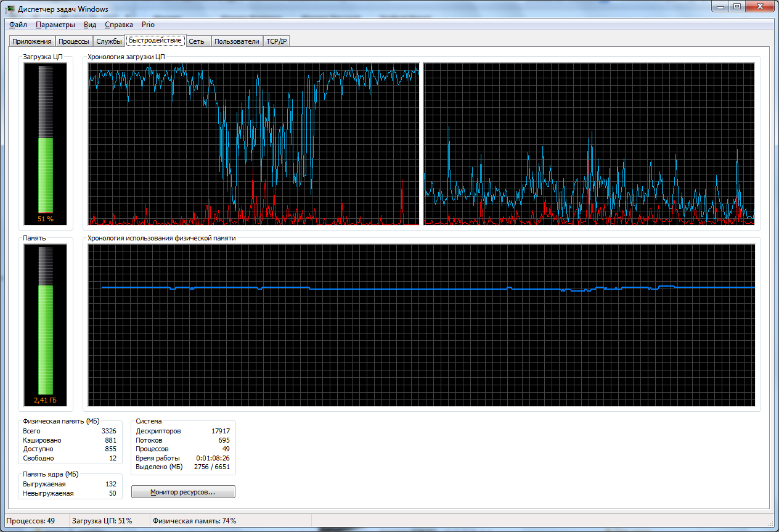Click the Память ядра (МБ) heading
Image resolution: width=779 pixels, height=532 pixels.
tap(51, 473)
